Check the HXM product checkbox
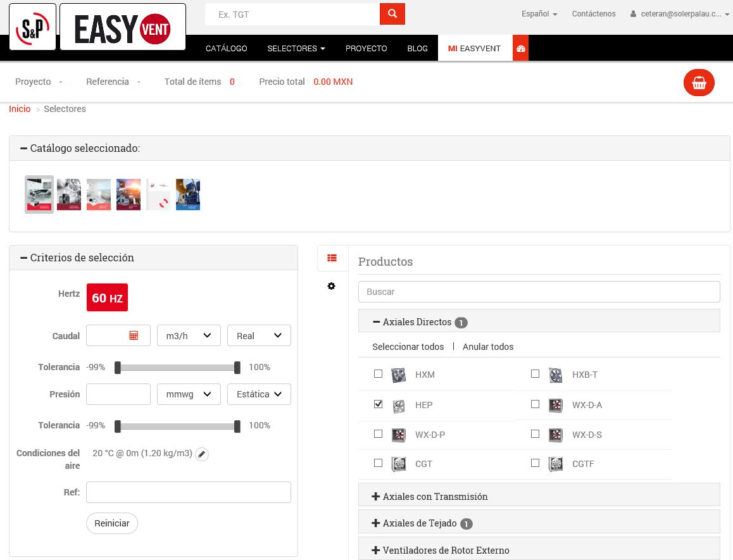733x560 pixels. pyautogui.click(x=379, y=374)
